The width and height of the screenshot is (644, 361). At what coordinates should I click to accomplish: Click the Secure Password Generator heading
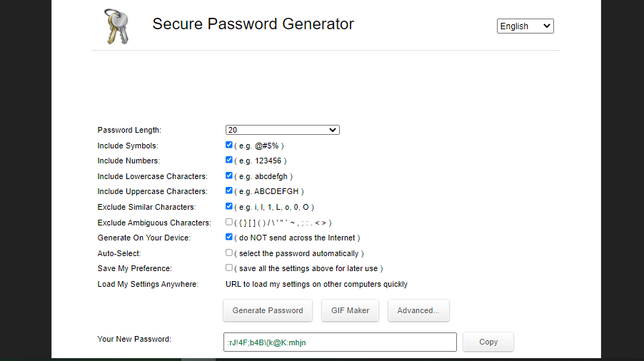[253, 24]
